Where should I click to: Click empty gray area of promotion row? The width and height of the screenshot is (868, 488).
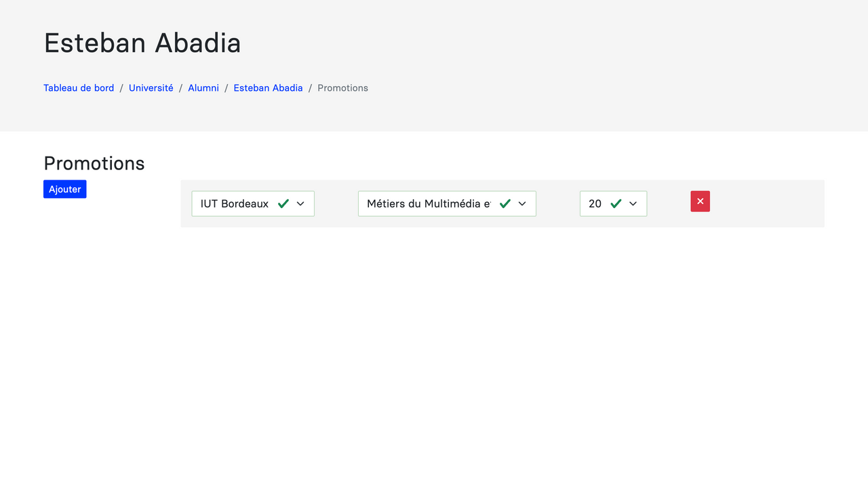(766, 203)
